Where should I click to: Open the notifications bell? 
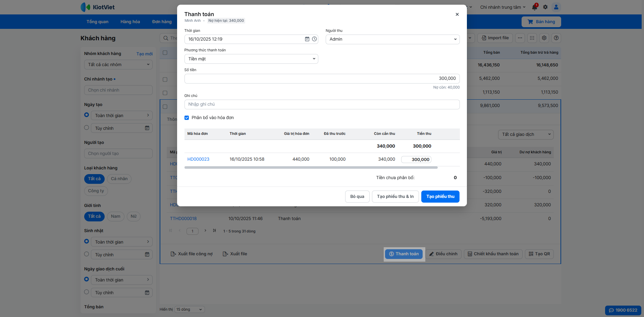click(x=535, y=7)
